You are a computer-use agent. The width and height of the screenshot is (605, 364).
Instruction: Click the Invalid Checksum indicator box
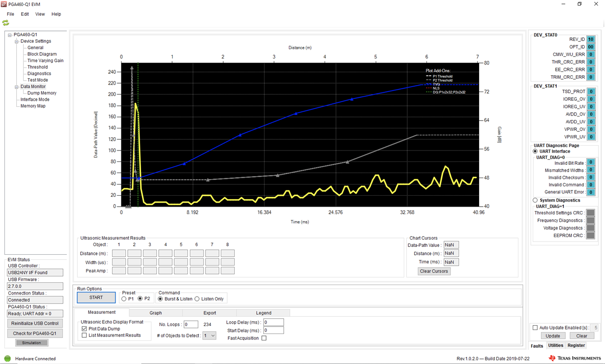coord(591,178)
